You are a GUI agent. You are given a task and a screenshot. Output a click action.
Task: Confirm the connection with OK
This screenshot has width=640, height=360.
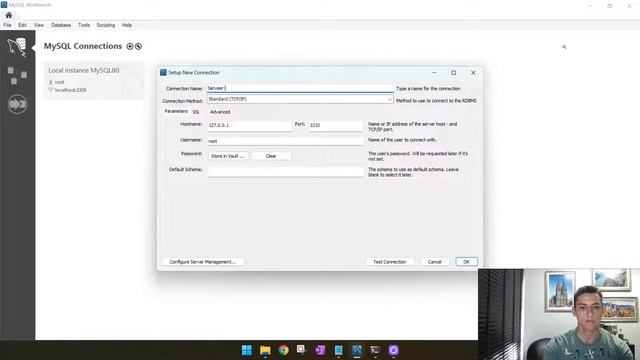click(x=467, y=262)
